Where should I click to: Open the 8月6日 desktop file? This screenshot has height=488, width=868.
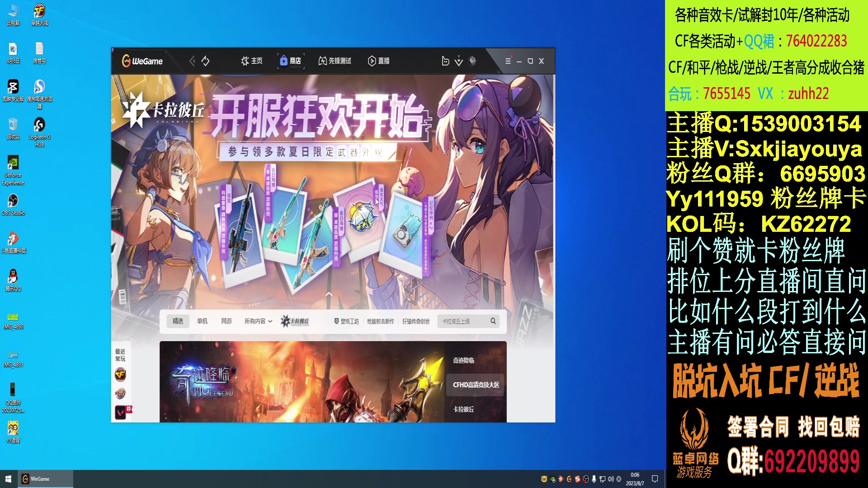click(13, 52)
